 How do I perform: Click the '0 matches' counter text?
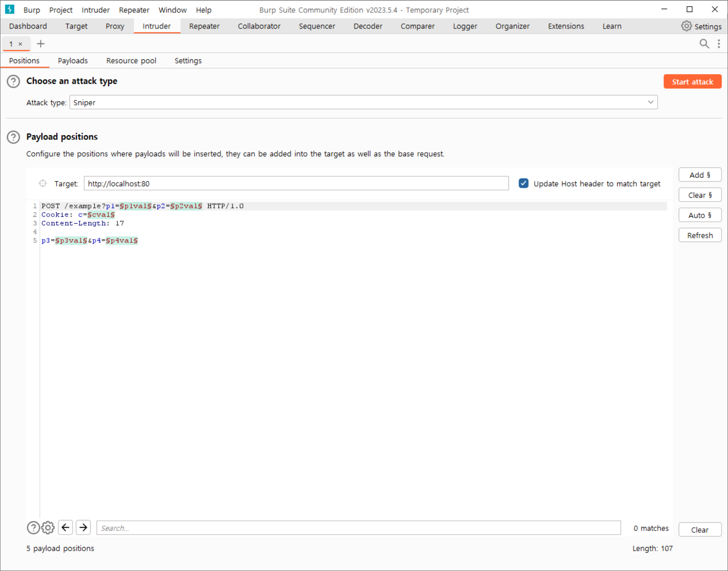click(651, 528)
